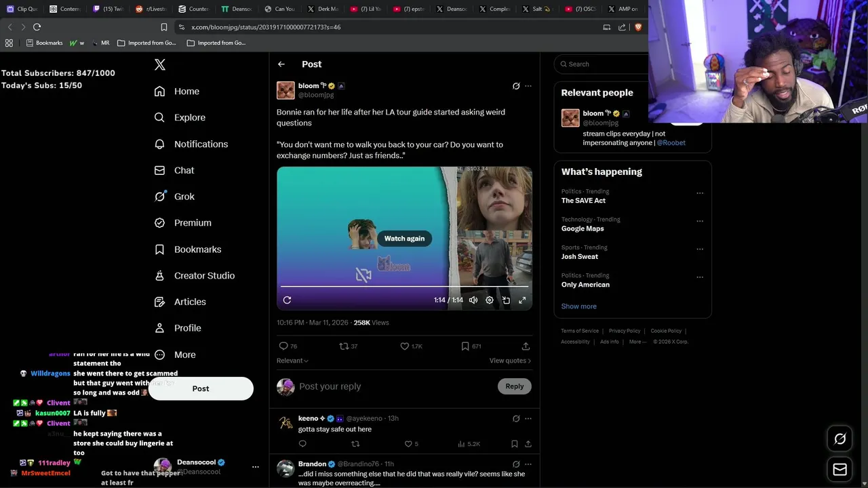Screen dimensions: 868x488
Task: Open Home in X sidebar
Action: [177, 91]
